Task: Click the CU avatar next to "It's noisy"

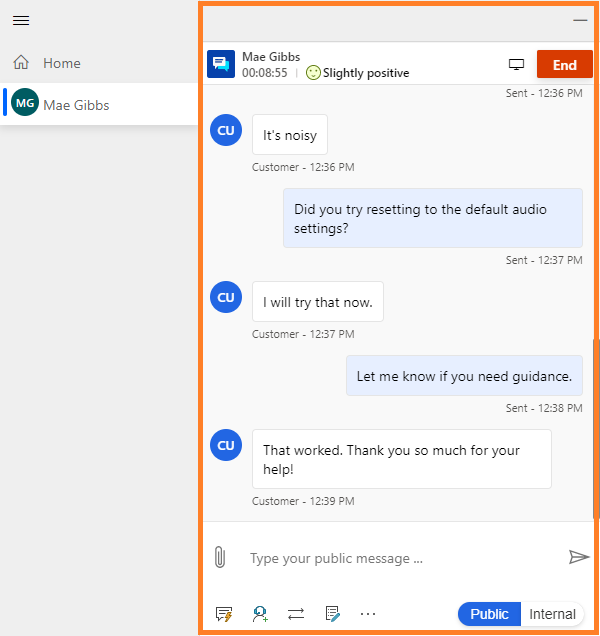Action: tap(226, 130)
